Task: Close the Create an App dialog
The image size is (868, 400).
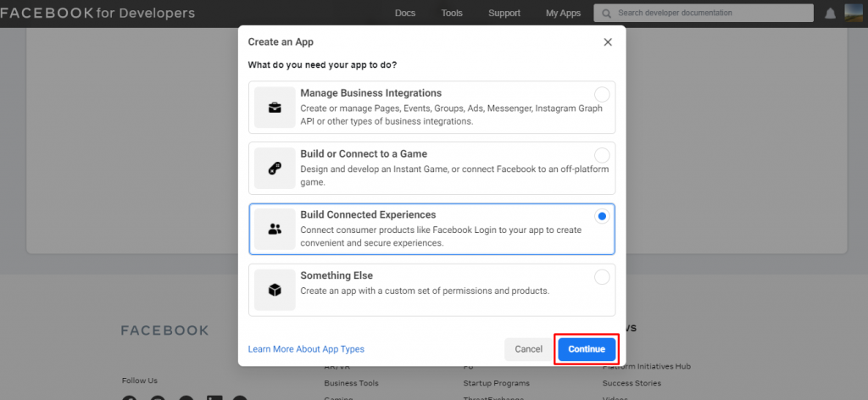Action: tap(608, 42)
